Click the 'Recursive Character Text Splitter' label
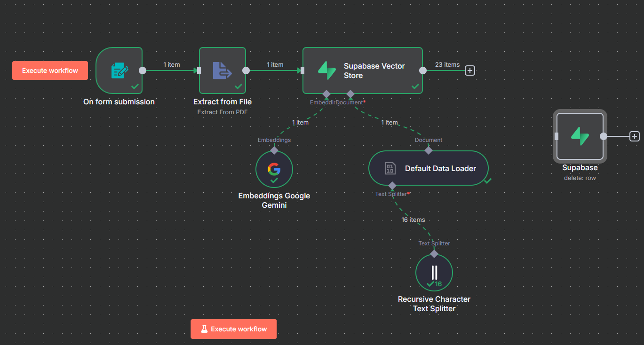This screenshot has width=644, height=345. 434,304
